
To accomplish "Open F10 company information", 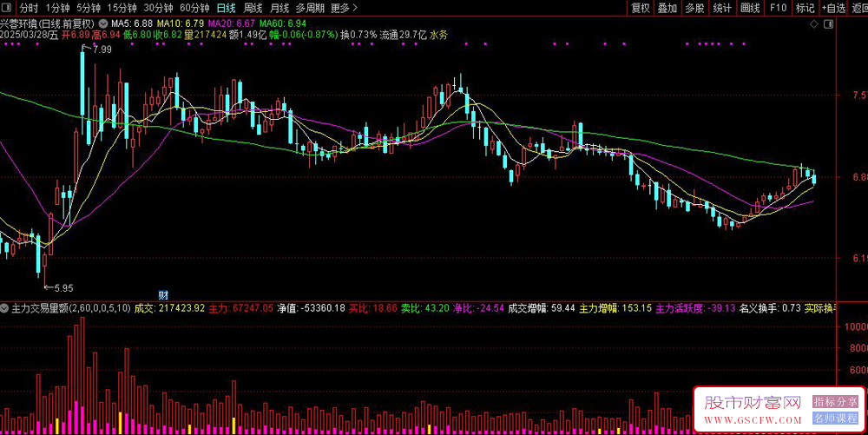I will 778,8.
